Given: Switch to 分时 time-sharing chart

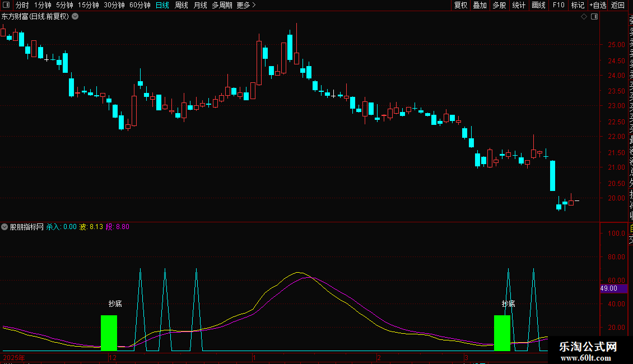Looking at the screenshot, I should pyautogui.click(x=22, y=5).
